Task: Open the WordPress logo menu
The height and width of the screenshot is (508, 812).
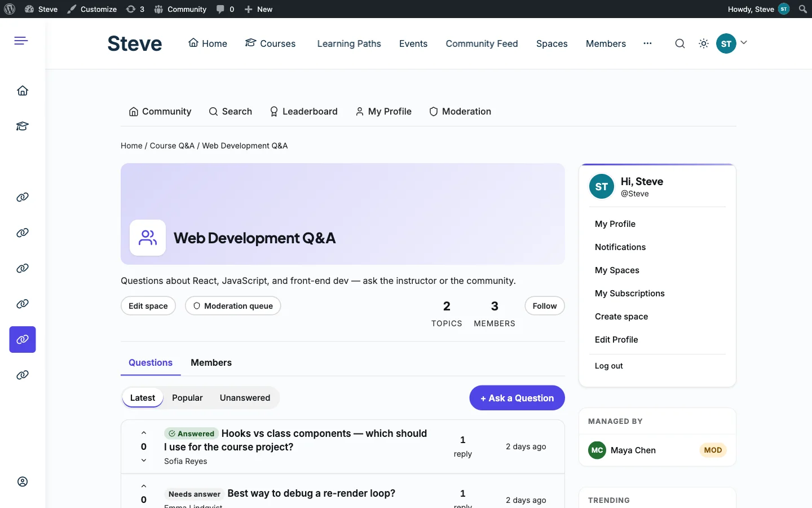Action: click(x=10, y=9)
